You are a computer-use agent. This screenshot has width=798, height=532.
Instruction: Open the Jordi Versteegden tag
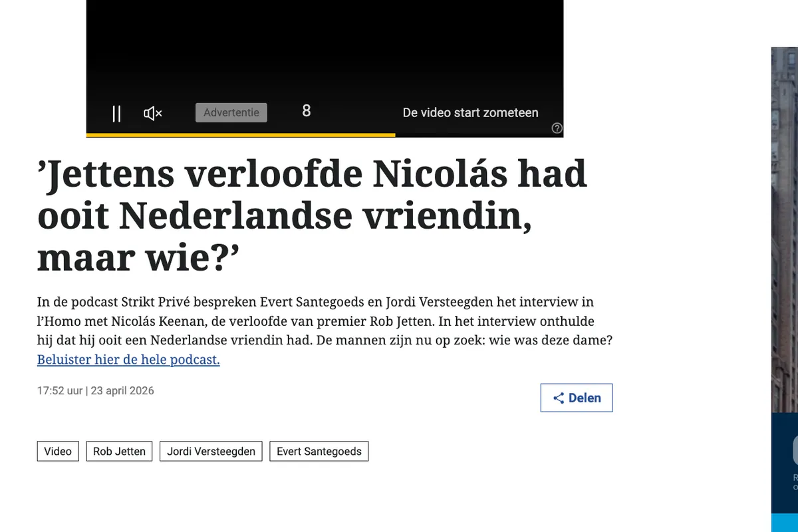tap(211, 452)
